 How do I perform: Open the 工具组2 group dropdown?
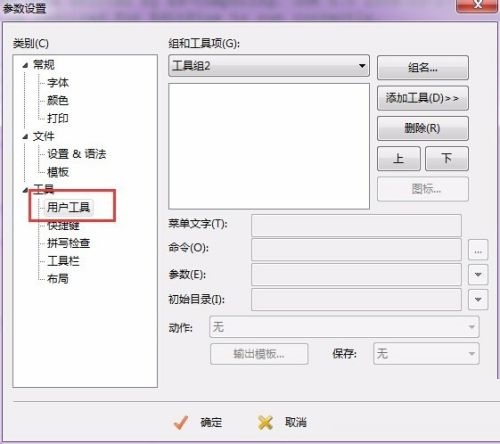tap(269, 66)
